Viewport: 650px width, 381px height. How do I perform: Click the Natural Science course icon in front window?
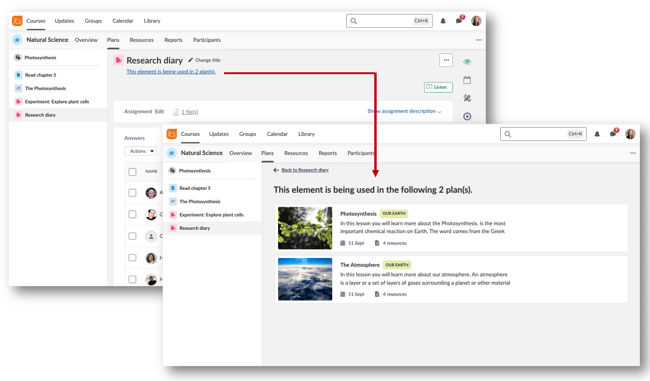coord(171,153)
